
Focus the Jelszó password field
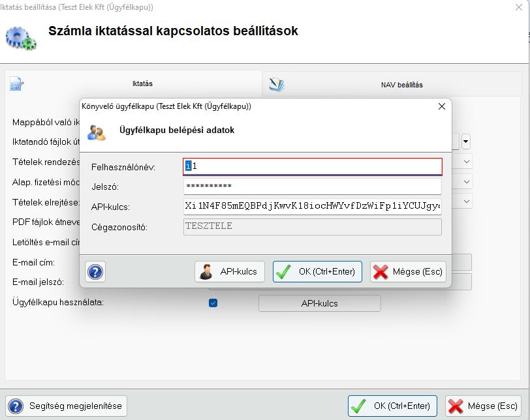point(313,187)
